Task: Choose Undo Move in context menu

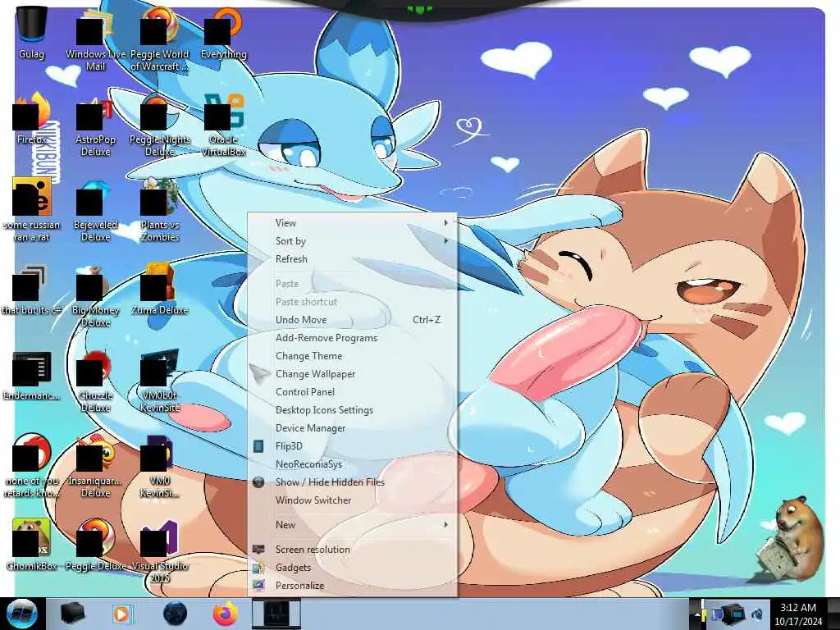Action: [x=353, y=320]
